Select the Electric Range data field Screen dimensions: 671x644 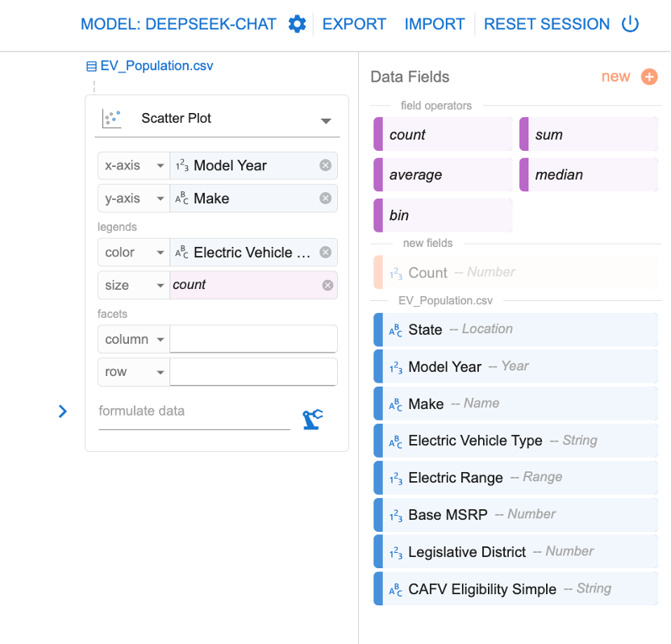click(456, 478)
